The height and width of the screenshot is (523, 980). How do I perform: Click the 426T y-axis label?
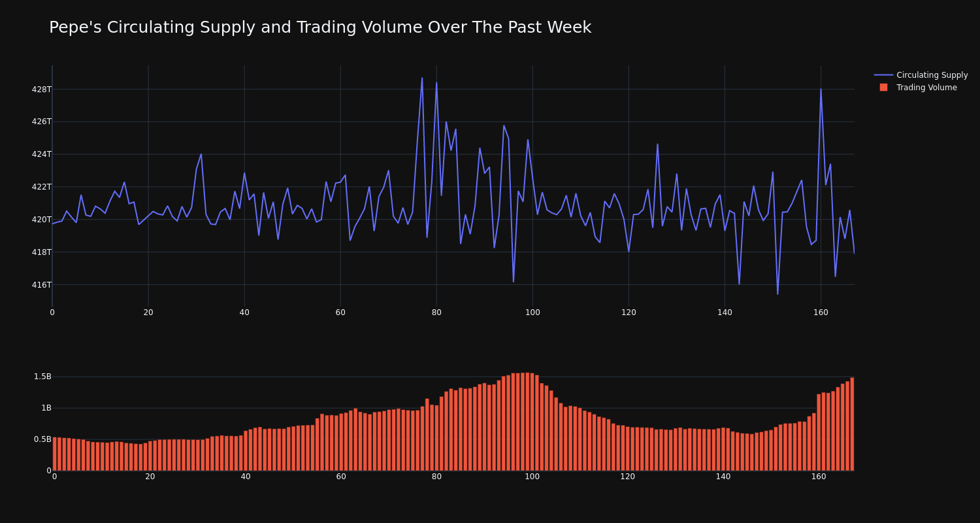pos(41,122)
